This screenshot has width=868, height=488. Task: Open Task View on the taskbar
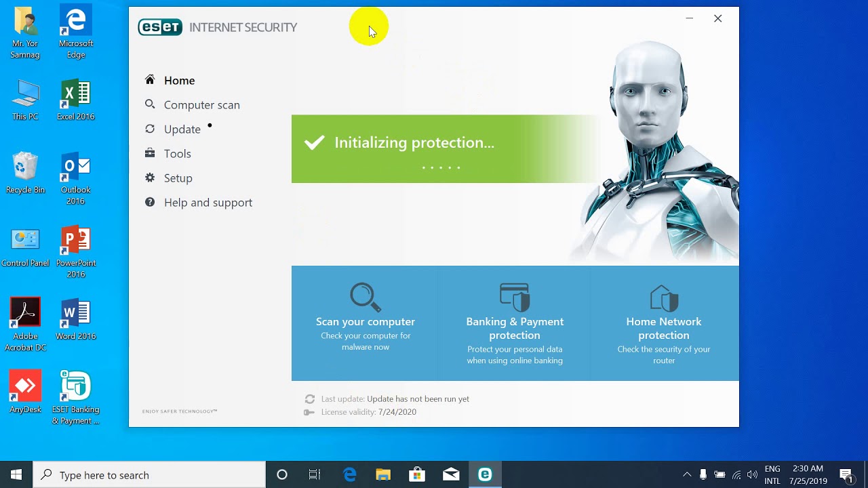tap(315, 474)
